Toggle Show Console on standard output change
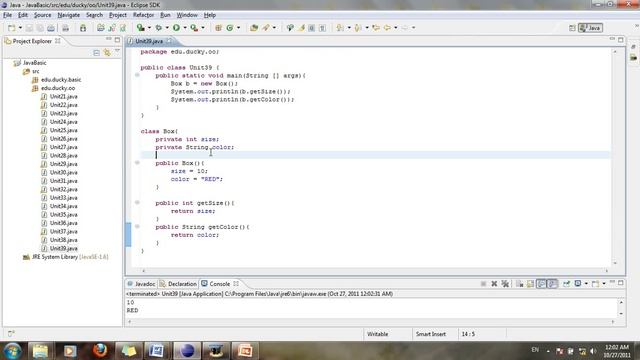640x360 pixels. click(541, 284)
